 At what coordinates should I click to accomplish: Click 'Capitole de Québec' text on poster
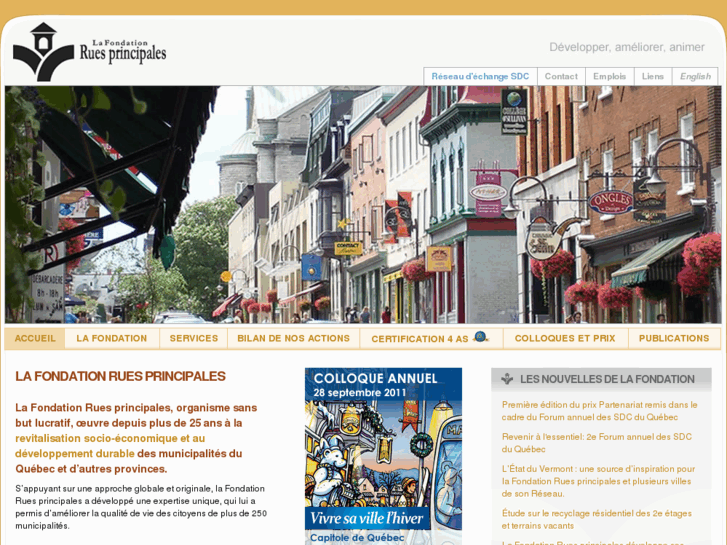point(357,538)
